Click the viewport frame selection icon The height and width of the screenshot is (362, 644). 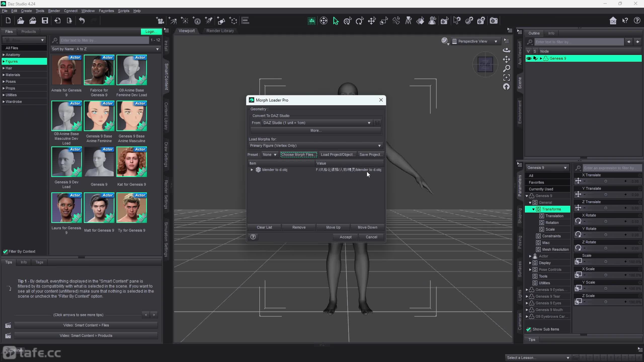click(506, 77)
